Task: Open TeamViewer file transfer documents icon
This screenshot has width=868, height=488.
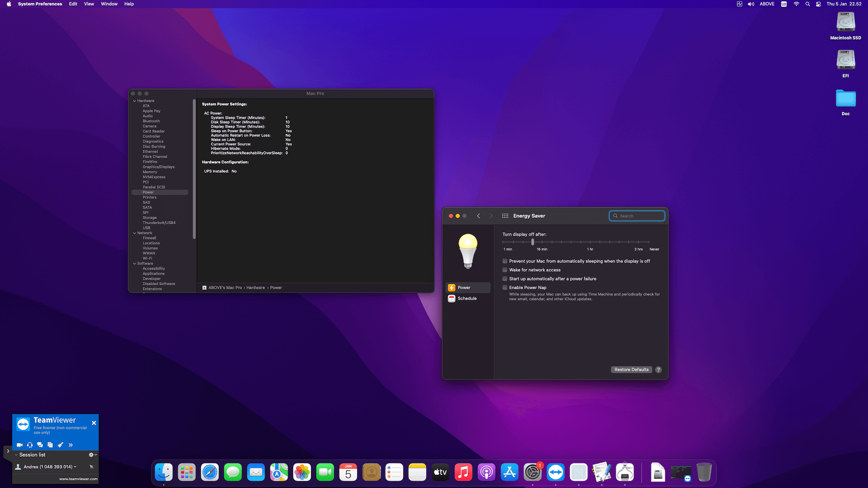Action: [x=50, y=445]
